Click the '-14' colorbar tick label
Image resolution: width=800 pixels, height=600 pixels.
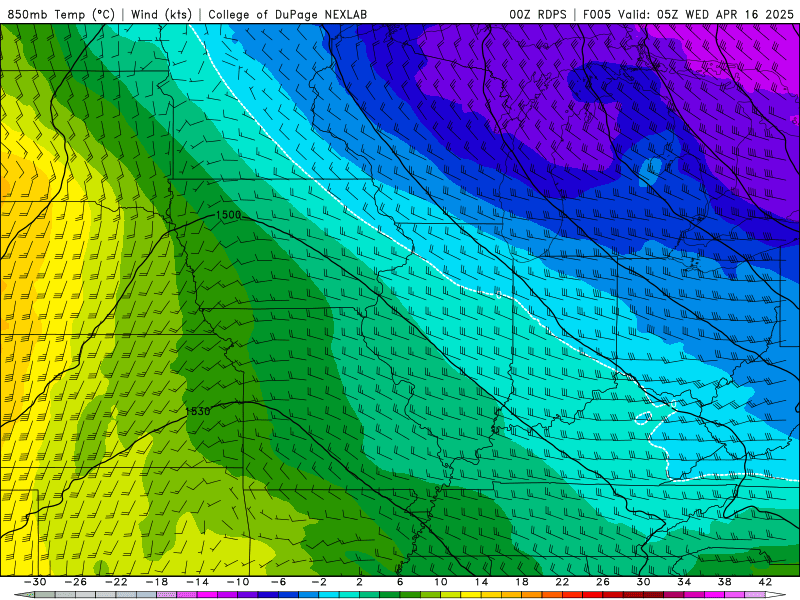(197, 582)
